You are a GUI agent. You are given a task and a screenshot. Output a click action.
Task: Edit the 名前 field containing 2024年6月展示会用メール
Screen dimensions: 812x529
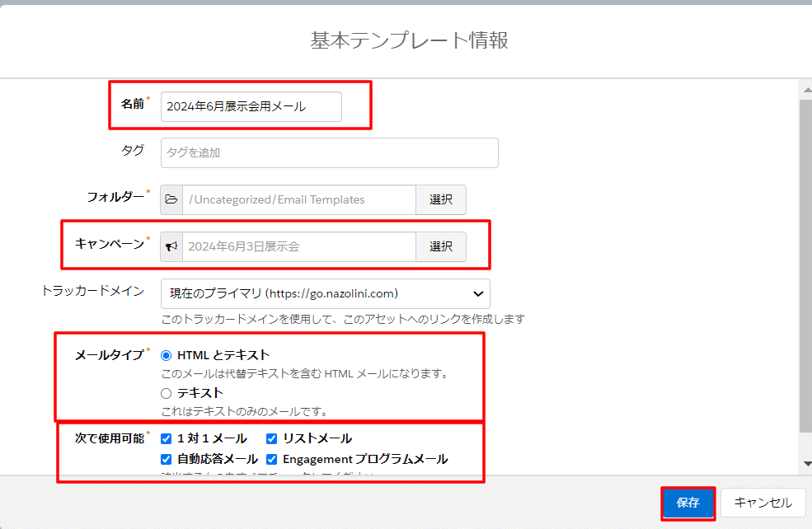pos(251,106)
